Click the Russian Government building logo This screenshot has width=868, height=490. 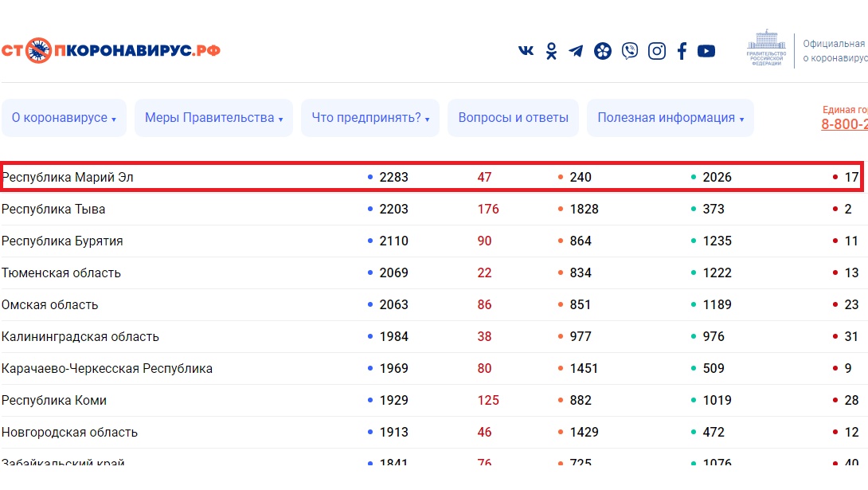pyautogui.click(x=766, y=49)
